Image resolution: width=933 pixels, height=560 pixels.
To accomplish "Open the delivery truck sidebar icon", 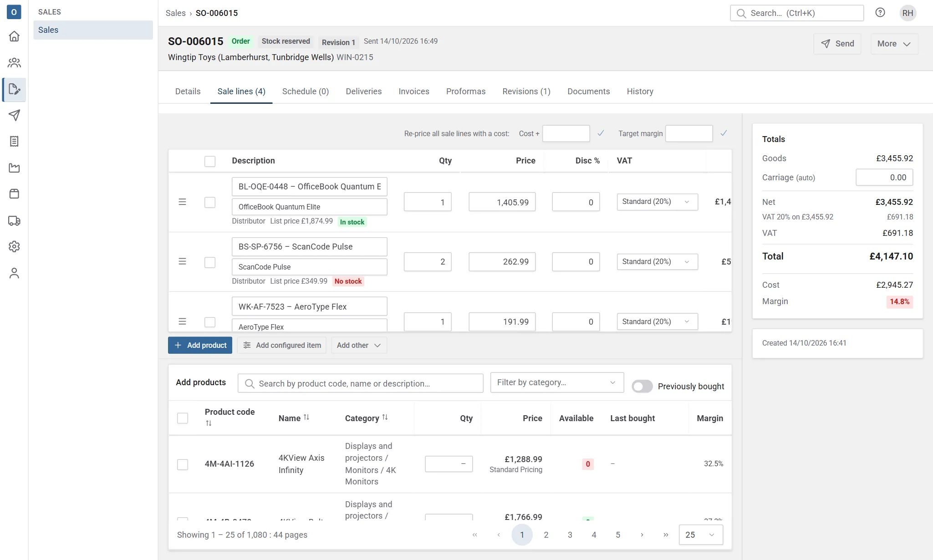I will pos(14,221).
